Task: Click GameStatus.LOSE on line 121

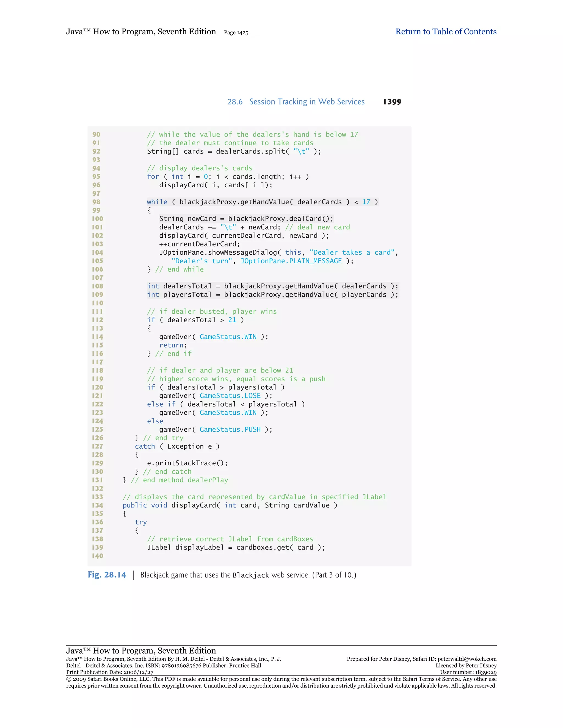Action: coord(230,396)
